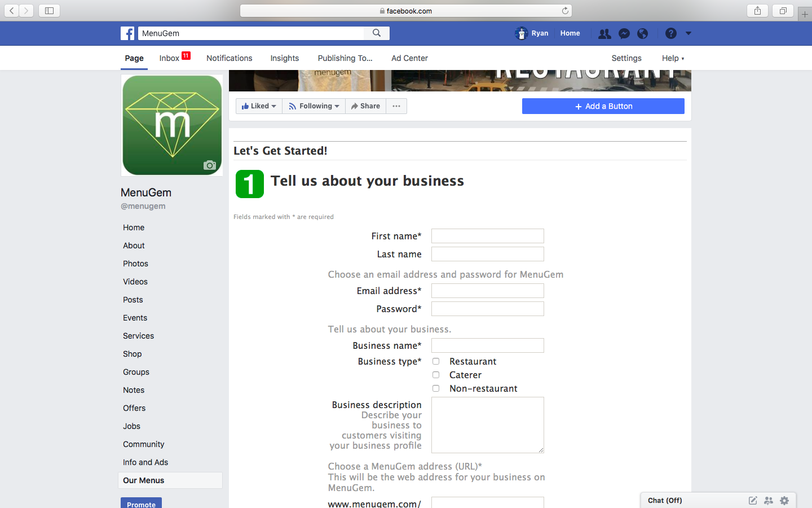Viewport: 812px width, 508px height.
Task: Check the Caterer business type
Action: (436, 375)
